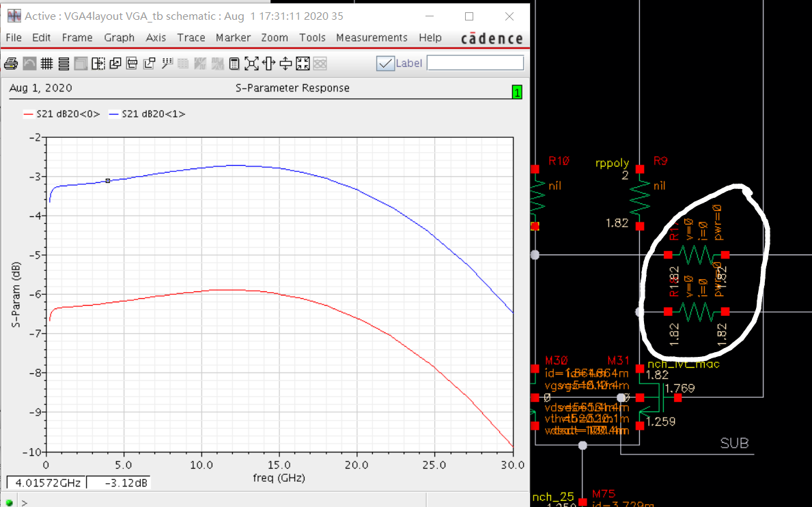Click the freq (GHz) x-axis label

click(x=279, y=478)
